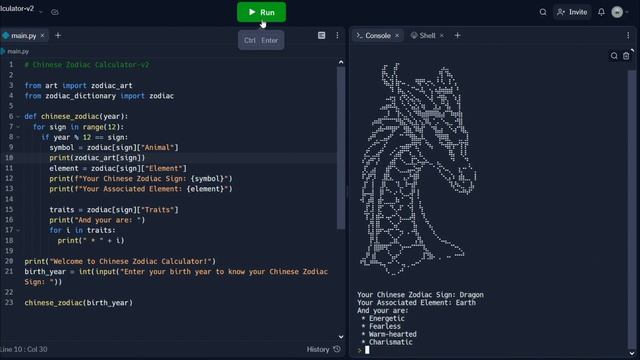Click the Shell tab icon

(x=414, y=36)
